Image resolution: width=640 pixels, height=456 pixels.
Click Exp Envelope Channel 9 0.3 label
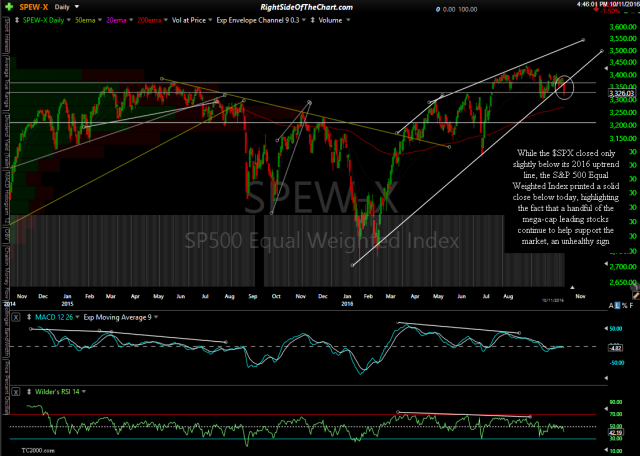258,20
